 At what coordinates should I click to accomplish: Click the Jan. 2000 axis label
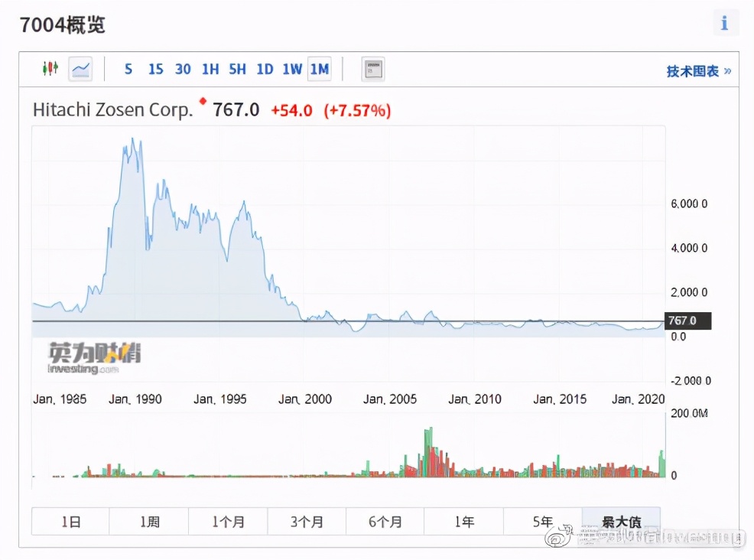305,399
